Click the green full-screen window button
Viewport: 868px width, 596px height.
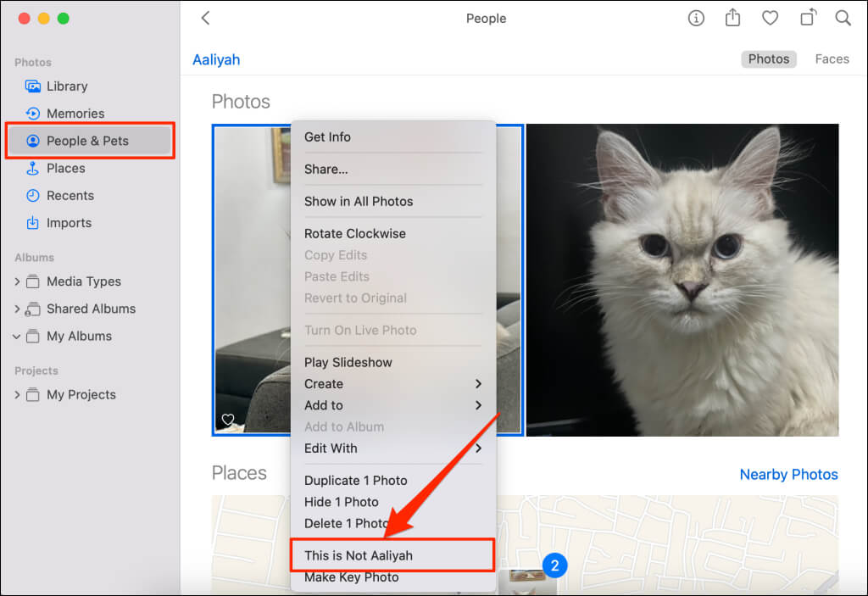pos(64,19)
